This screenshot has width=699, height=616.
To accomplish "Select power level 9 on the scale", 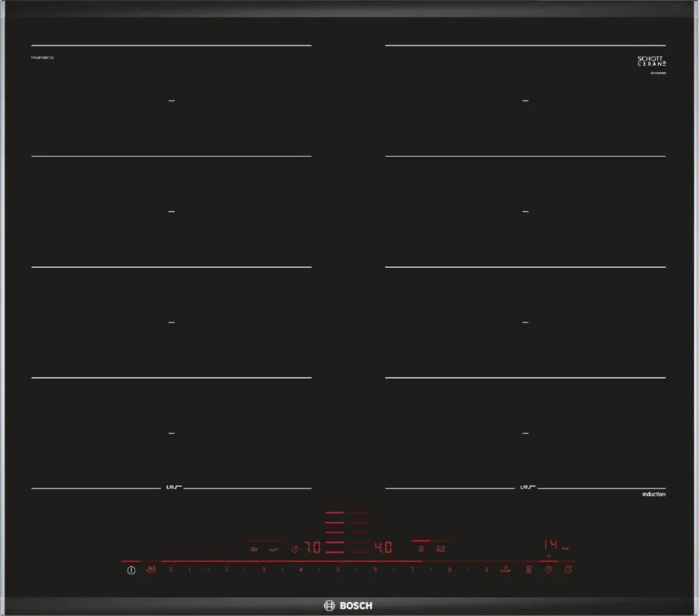I will (487, 570).
